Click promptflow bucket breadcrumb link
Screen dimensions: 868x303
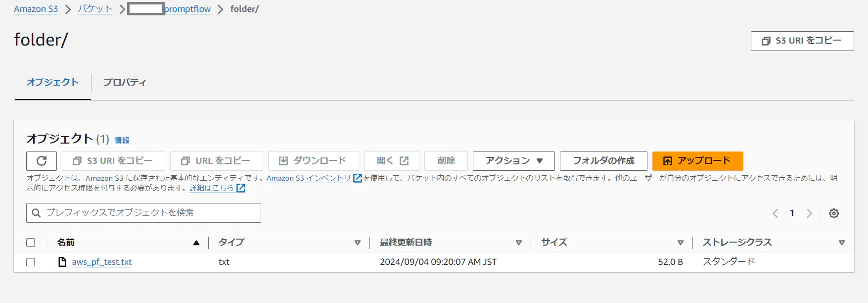pos(187,9)
